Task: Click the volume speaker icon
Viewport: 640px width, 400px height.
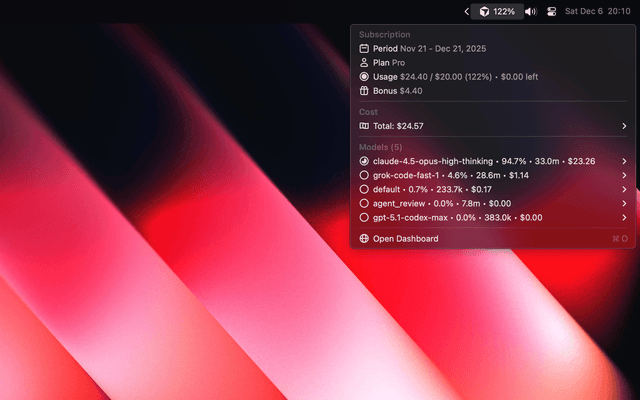Action: 531,12
